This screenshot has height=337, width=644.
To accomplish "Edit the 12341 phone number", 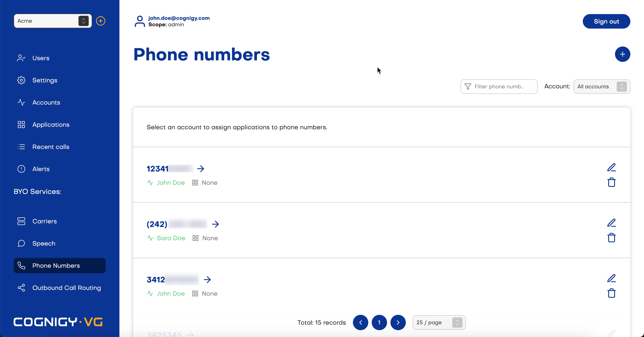I will (612, 167).
